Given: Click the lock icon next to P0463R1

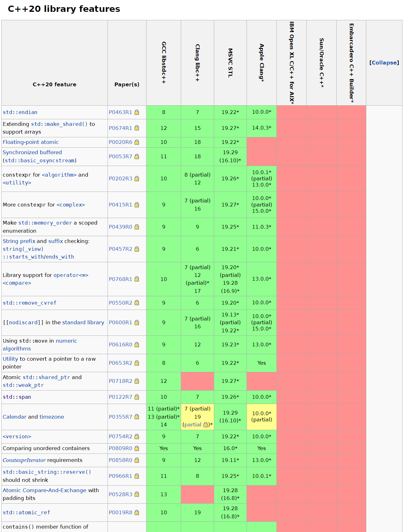Looking at the screenshot, I should (137, 112).
